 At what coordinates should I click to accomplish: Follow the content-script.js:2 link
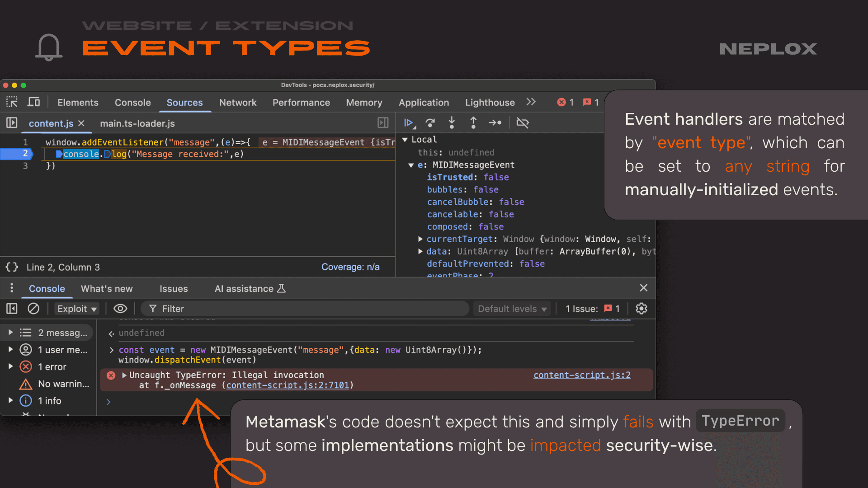[x=582, y=375]
